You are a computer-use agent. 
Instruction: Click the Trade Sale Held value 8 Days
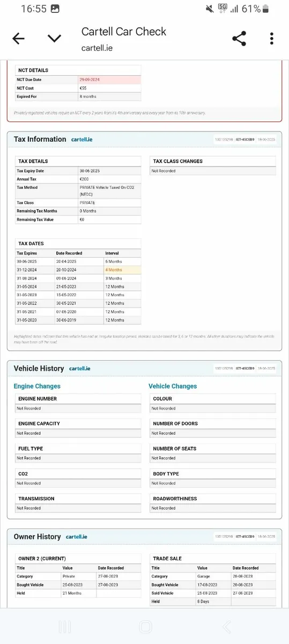(x=203, y=602)
